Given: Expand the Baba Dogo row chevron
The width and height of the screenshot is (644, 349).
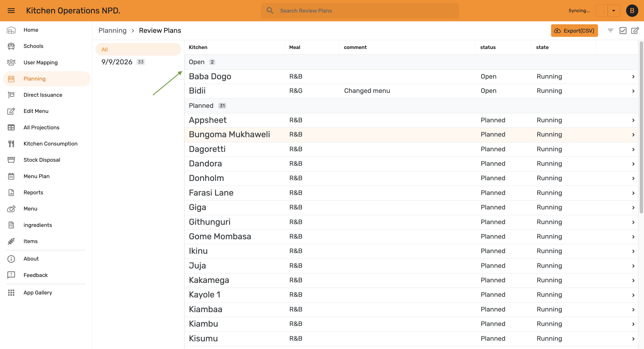Looking at the screenshot, I should point(633,77).
